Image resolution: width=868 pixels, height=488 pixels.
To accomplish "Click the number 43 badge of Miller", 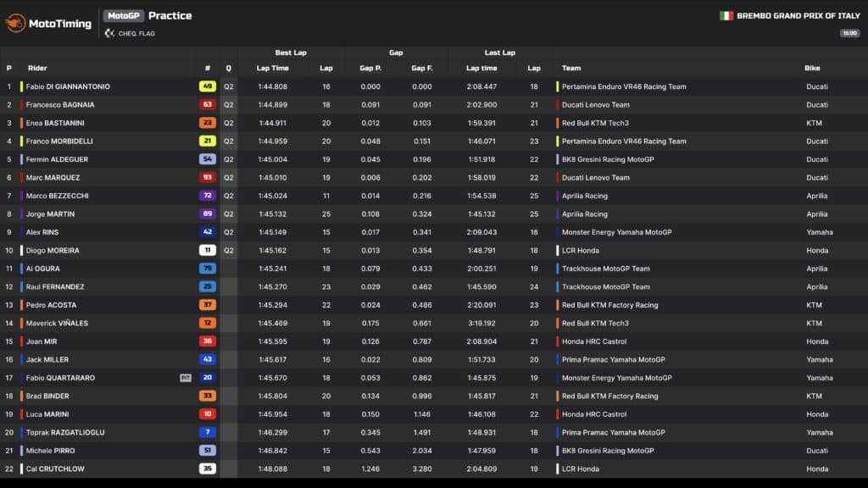I will (208, 359).
